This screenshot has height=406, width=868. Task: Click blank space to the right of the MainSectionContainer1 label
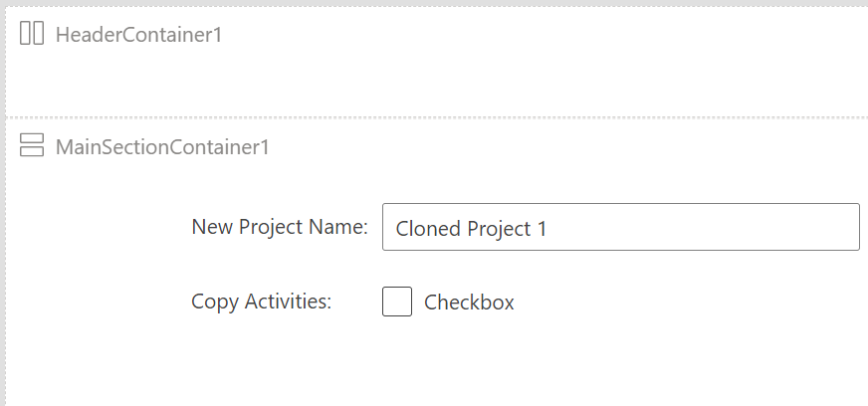(564, 147)
